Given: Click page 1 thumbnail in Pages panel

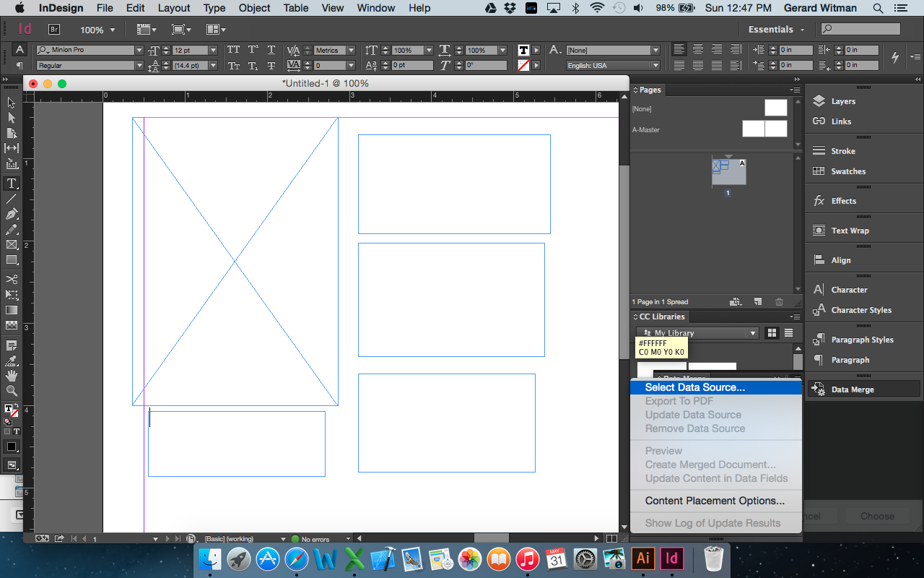Looking at the screenshot, I should tap(728, 173).
